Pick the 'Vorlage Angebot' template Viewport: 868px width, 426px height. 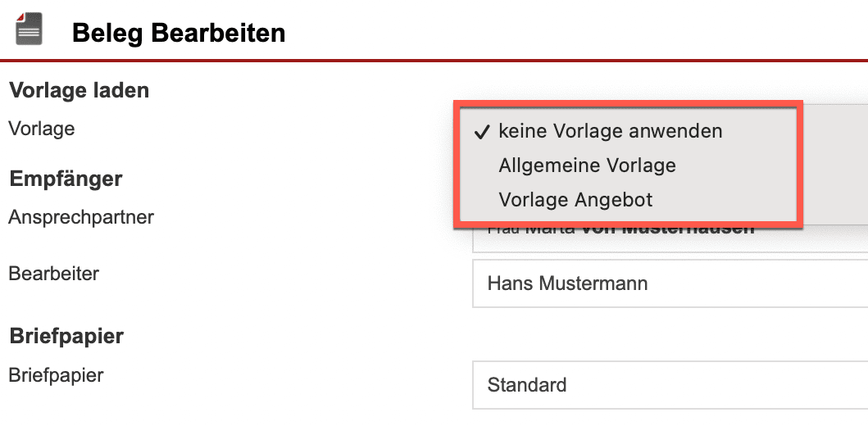[575, 200]
